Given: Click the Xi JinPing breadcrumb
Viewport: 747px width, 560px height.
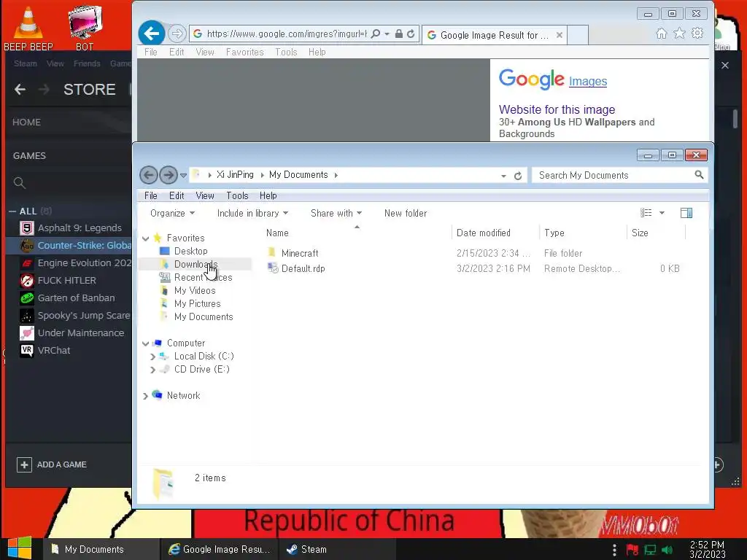Looking at the screenshot, I should (235, 175).
